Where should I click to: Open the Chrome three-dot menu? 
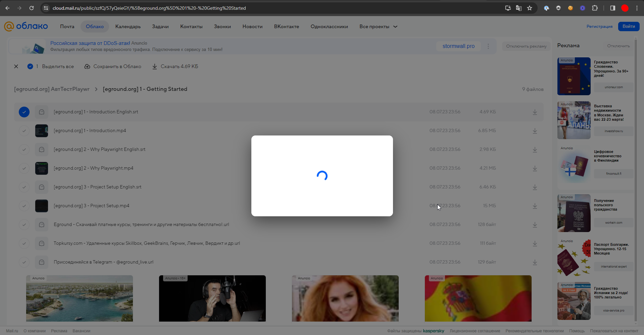point(637,8)
